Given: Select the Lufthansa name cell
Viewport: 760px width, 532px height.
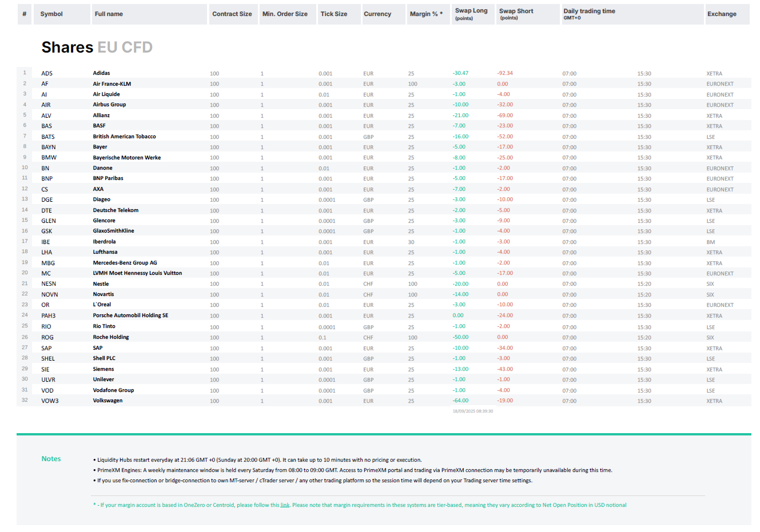Looking at the screenshot, I should pos(105,252).
